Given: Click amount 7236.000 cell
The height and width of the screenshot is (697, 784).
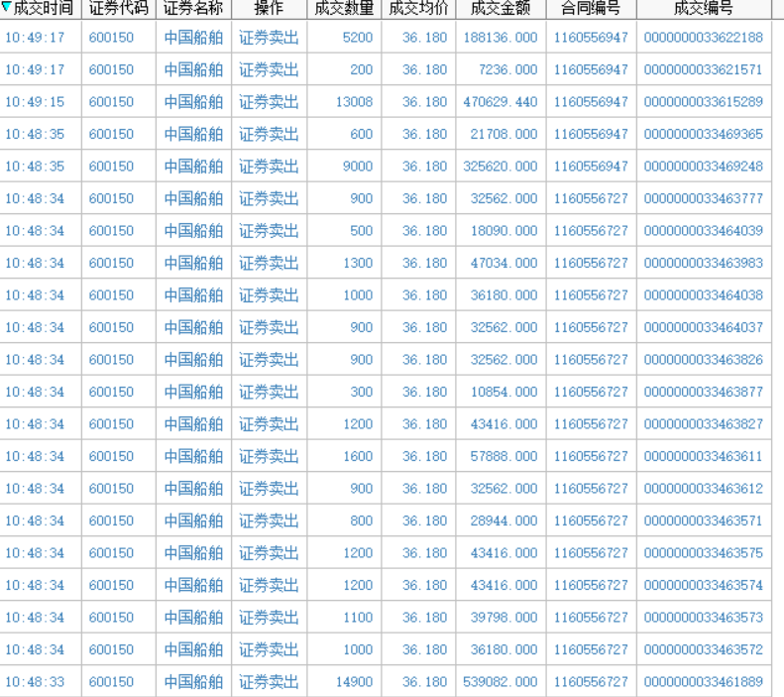Looking at the screenshot, I should tap(508, 70).
